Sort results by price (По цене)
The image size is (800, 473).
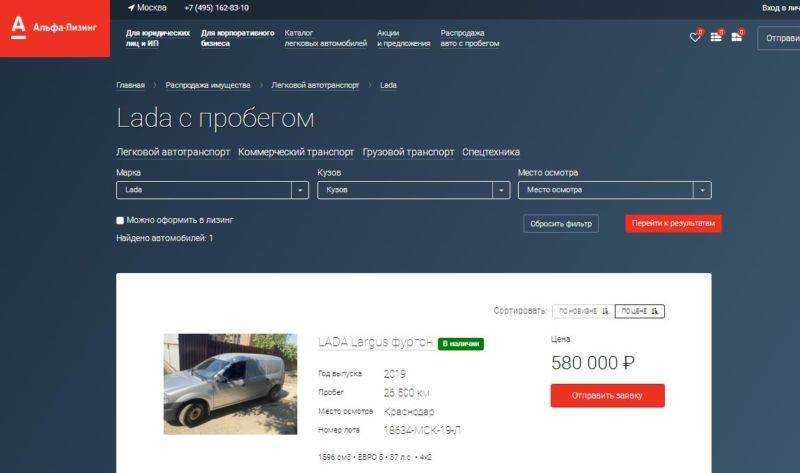pos(640,311)
